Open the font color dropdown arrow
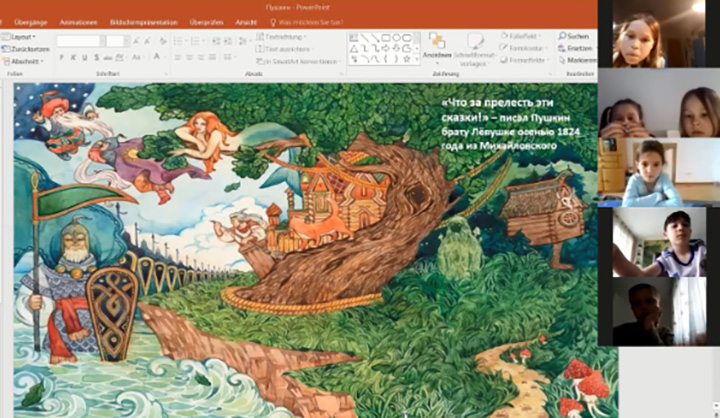 tap(164, 57)
